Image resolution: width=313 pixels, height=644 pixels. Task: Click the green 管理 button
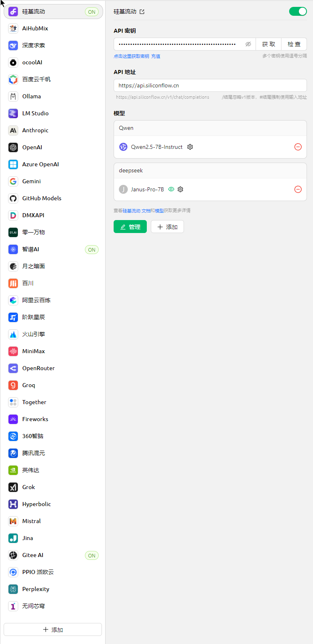pyautogui.click(x=130, y=227)
